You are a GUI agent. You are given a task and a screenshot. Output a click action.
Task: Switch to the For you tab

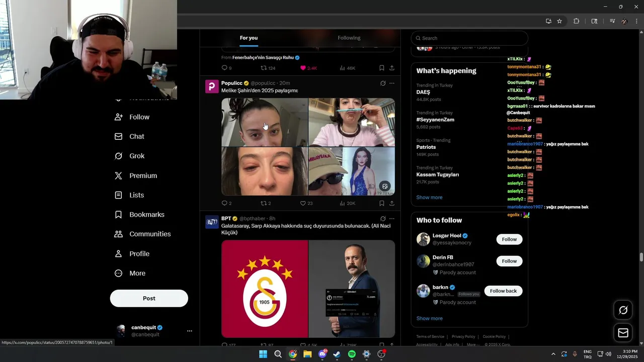[249, 38]
